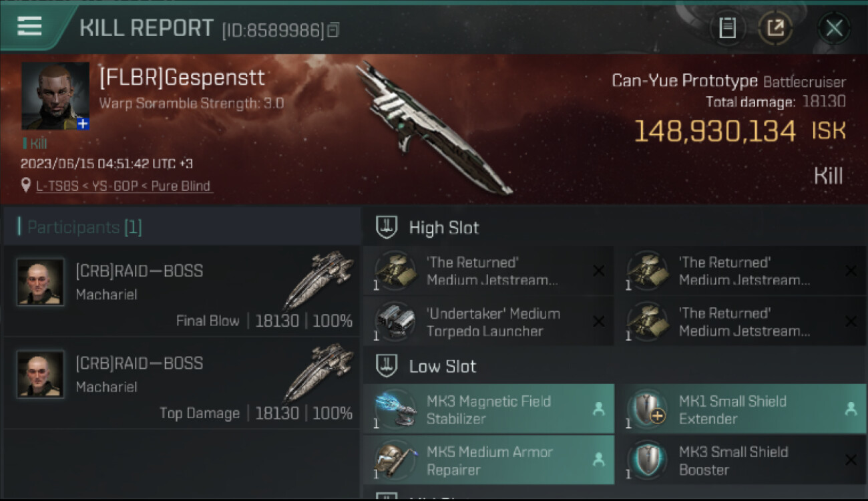
Task: Click the MK1 Small Shield Extender icon
Action: 647,409
